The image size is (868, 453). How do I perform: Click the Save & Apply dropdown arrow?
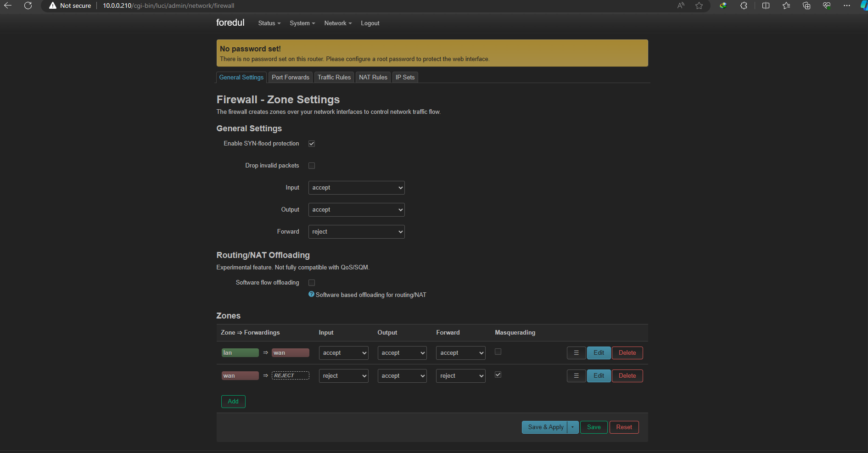click(572, 427)
